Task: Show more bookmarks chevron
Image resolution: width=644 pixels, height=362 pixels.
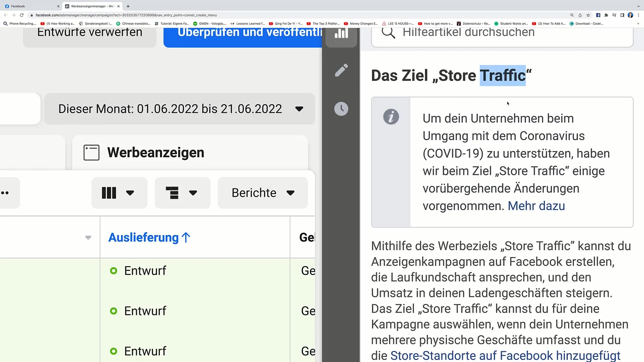Action: (x=638, y=24)
